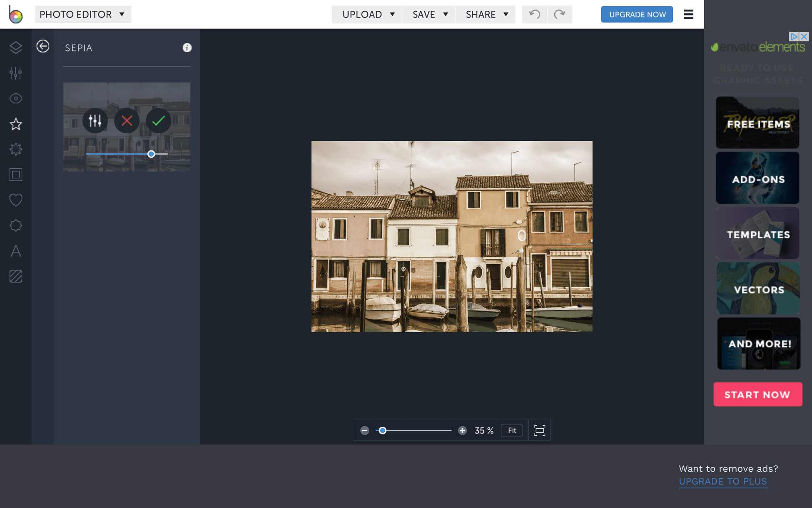Open the Graphics badge icon in sidebar

(16, 225)
